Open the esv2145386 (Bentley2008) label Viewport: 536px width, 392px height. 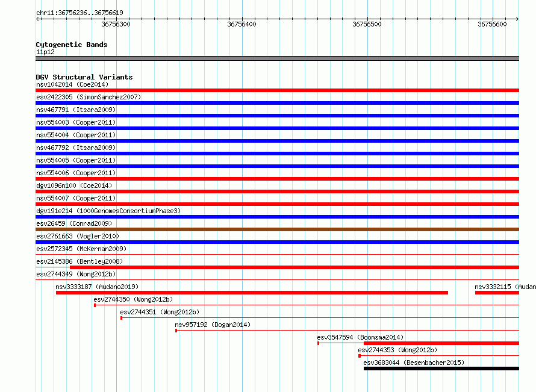79,261
